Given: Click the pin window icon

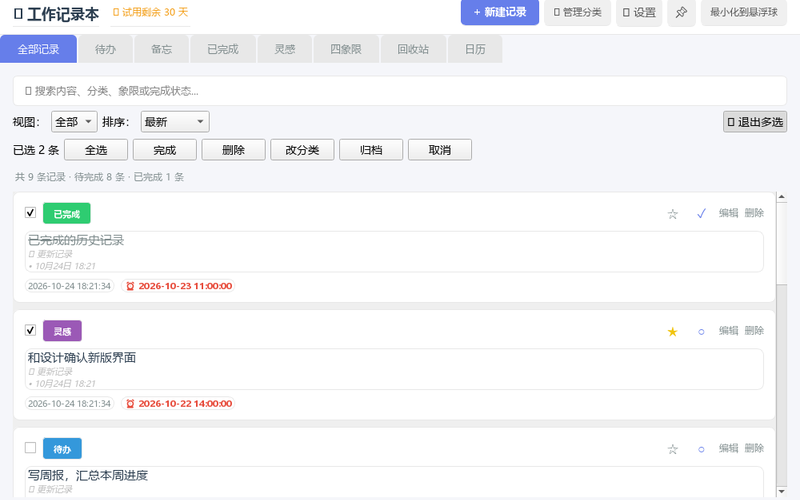Looking at the screenshot, I should 681,12.
